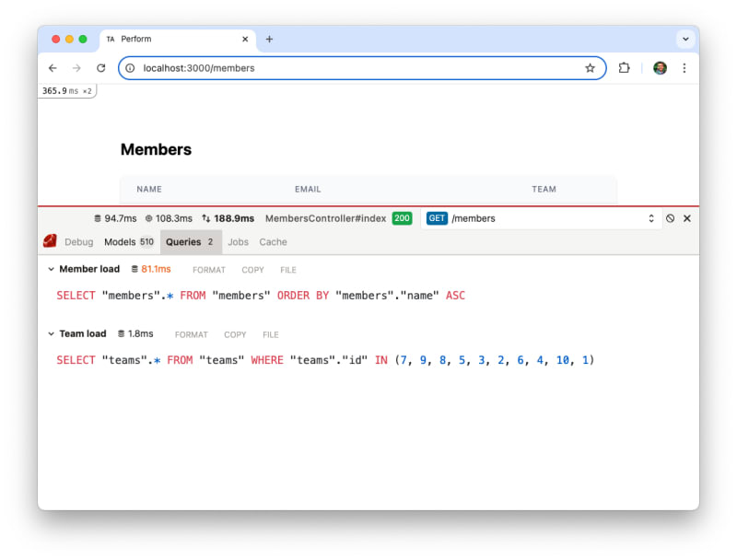Open the Chrome three-dot menu
The width and height of the screenshot is (737, 560).
[x=684, y=68]
